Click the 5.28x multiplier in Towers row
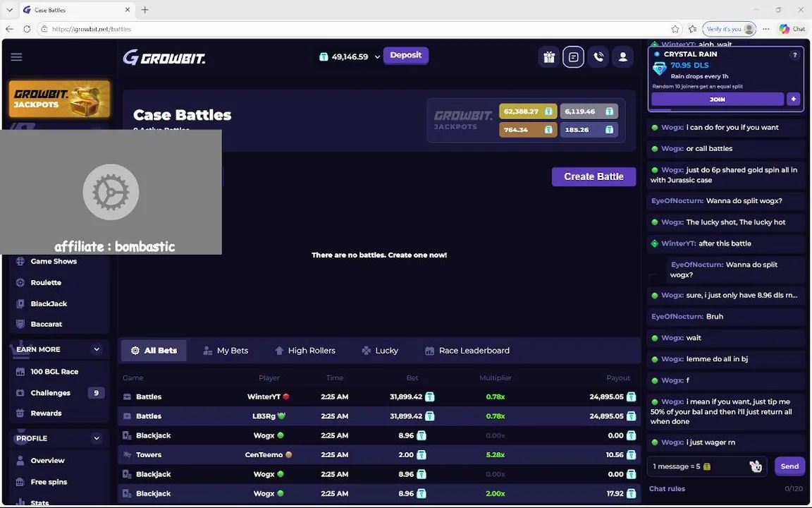 click(x=495, y=454)
